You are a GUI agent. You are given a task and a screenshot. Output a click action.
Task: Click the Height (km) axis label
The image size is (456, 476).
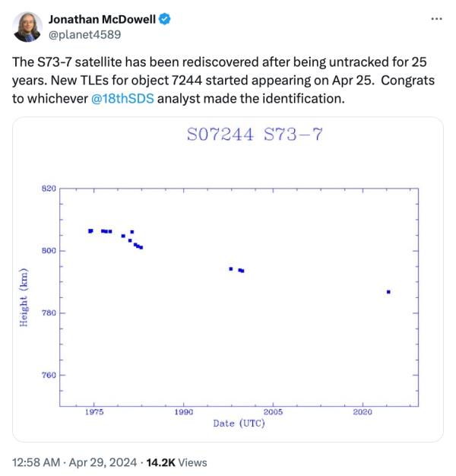point(24,297)
